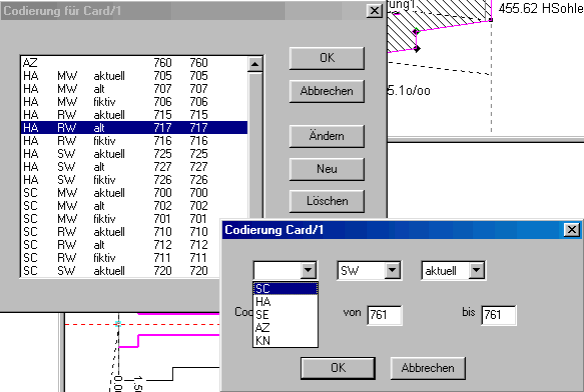The width and height of the screenshot is (584, 392).
Task: Select the SC RW alt 712 row
Action: click(x=121, y=245)
